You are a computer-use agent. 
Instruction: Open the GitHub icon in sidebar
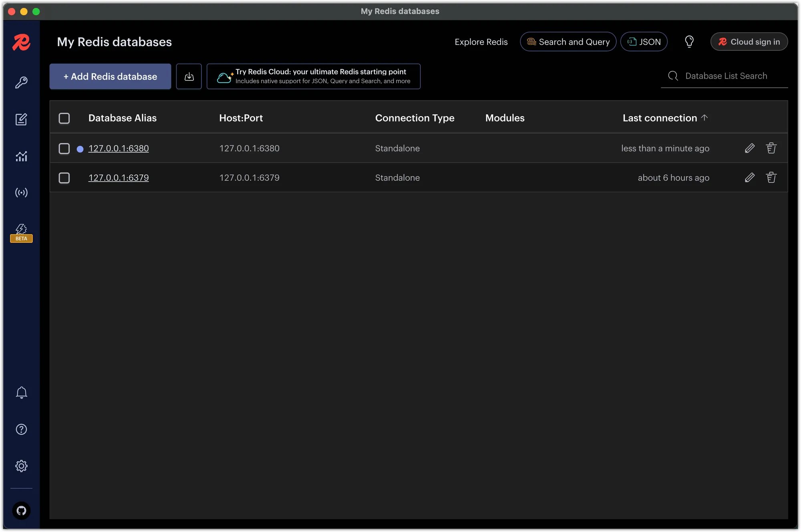(x=21, y=510)
